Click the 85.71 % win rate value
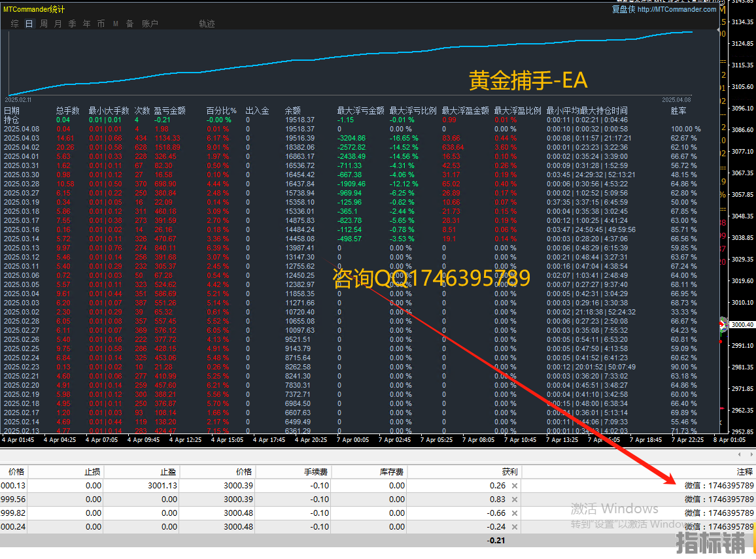 point(683,230)
